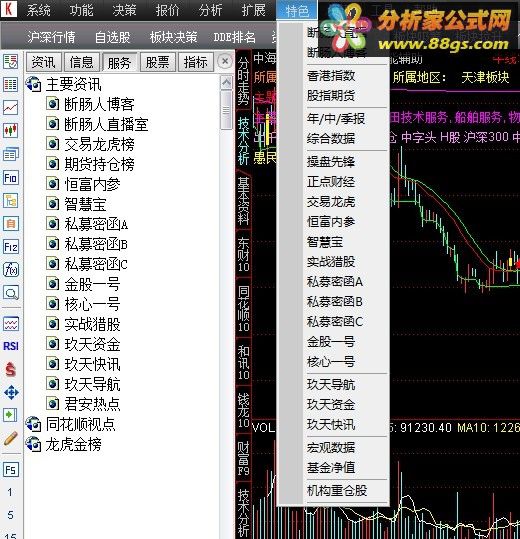This screenshot has height=539, width=520.
Task: Close the side panel with the X button
Action: [225, 62]
